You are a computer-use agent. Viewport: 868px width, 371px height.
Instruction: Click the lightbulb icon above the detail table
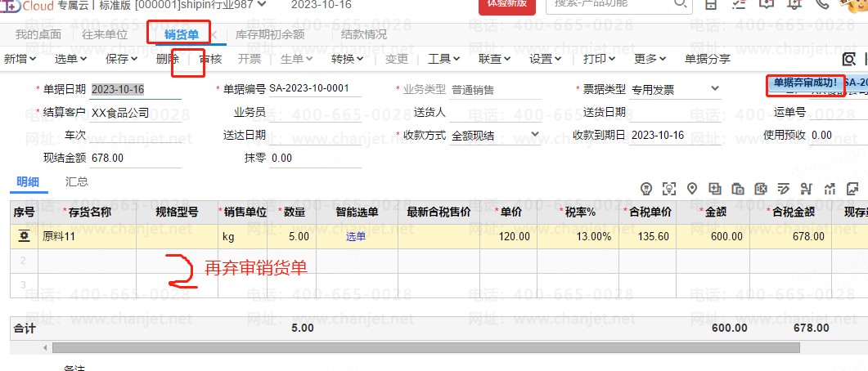[x=645, y=189]
